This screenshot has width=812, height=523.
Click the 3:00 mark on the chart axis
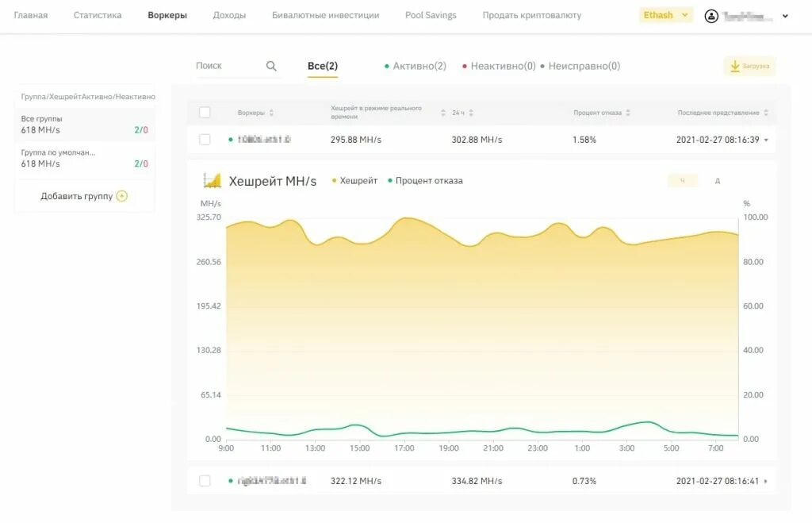tap(626, 448)
